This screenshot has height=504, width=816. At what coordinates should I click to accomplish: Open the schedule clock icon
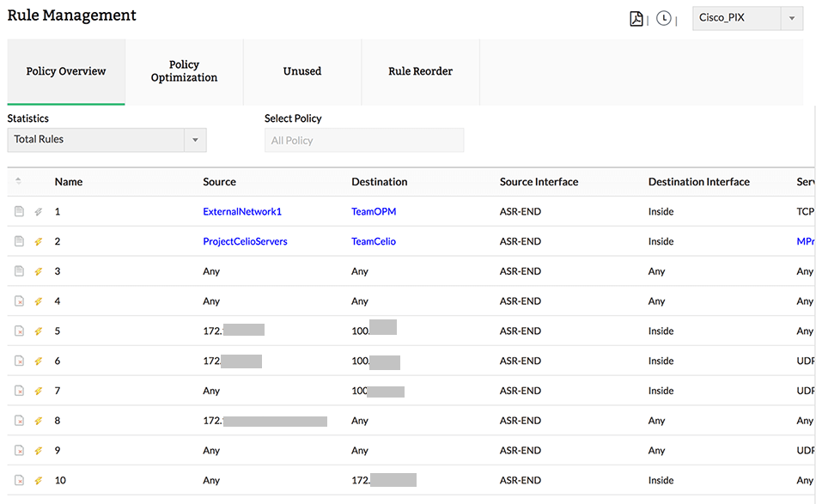[663, 18]
